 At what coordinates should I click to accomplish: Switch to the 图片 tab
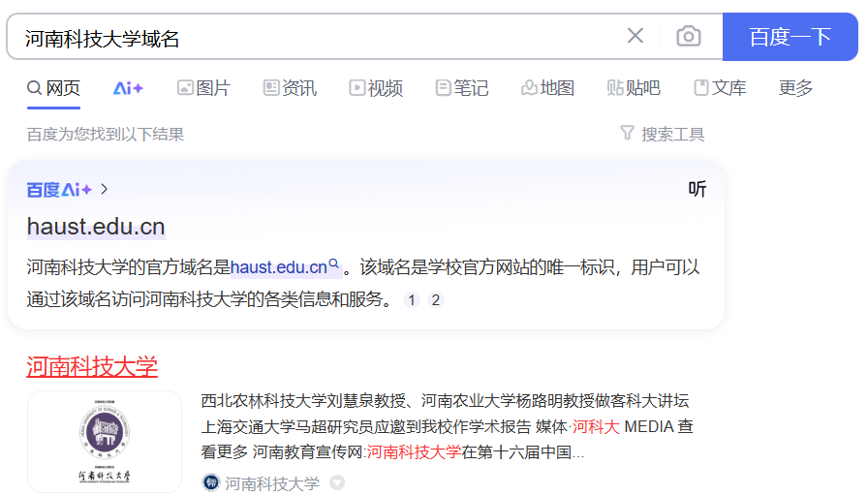[x=203, y=88]
